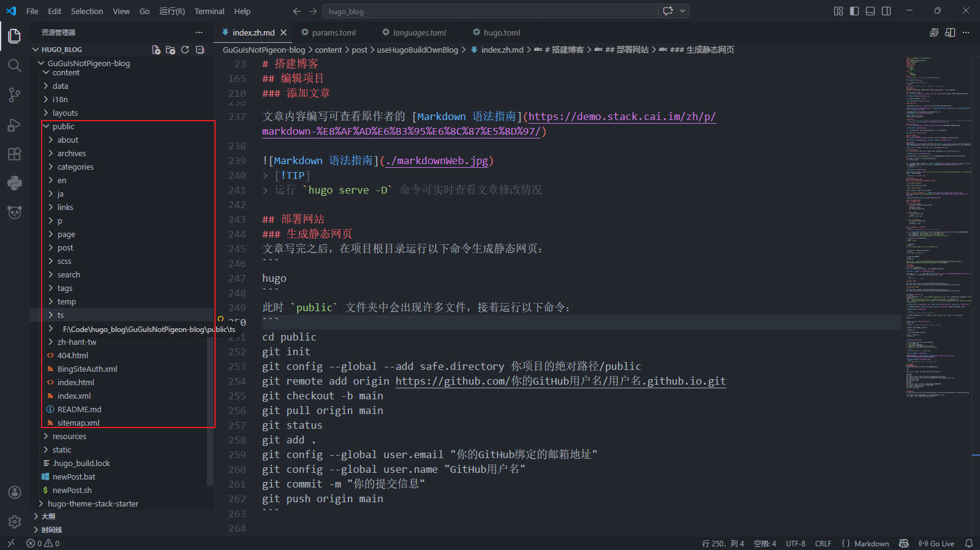Viewport: 980px width, 550px height.
Task: Collapse all folders in the explorer
Action: 200,50
